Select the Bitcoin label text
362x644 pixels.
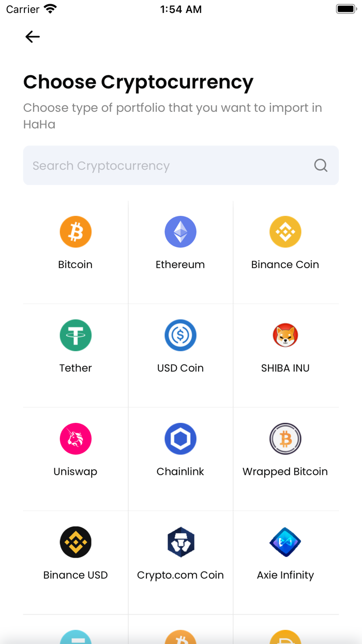(x=76, y=264)
